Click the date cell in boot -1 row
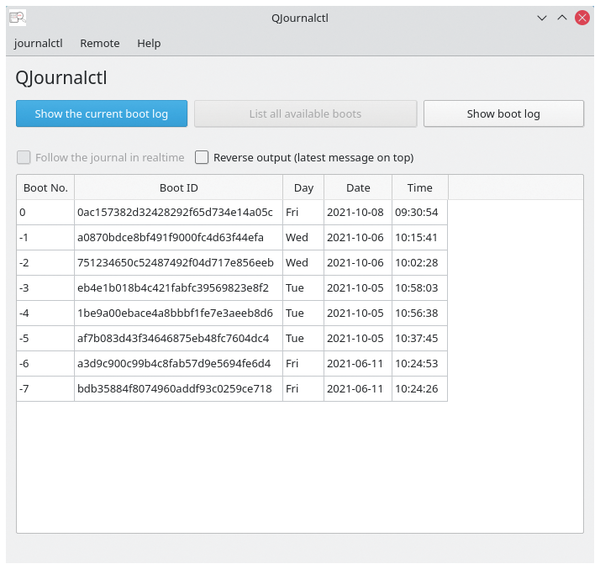 (358, 238)
